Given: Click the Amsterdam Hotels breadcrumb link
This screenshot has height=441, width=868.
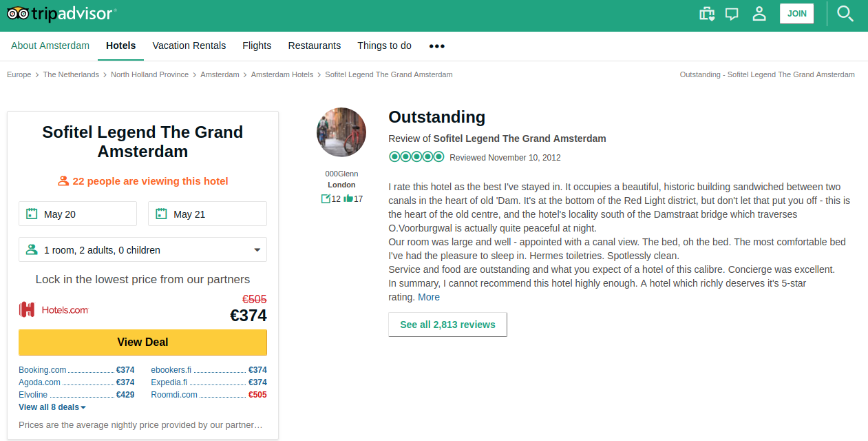Looking at the screenshot, I should pyautogui.click(x=282, y=74).
